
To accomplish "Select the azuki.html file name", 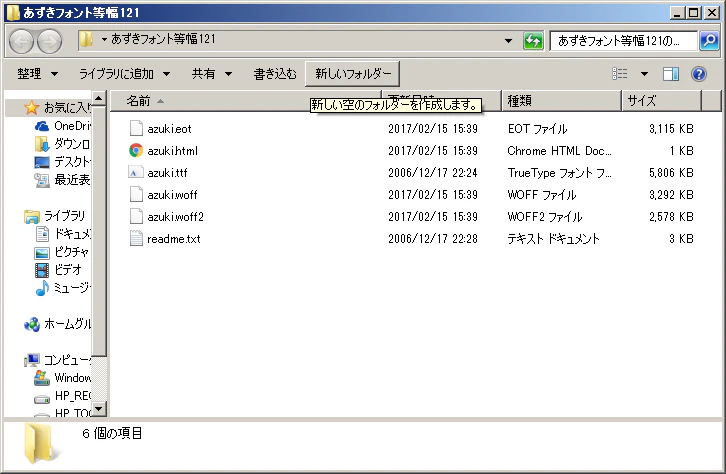I will (172, 151).
